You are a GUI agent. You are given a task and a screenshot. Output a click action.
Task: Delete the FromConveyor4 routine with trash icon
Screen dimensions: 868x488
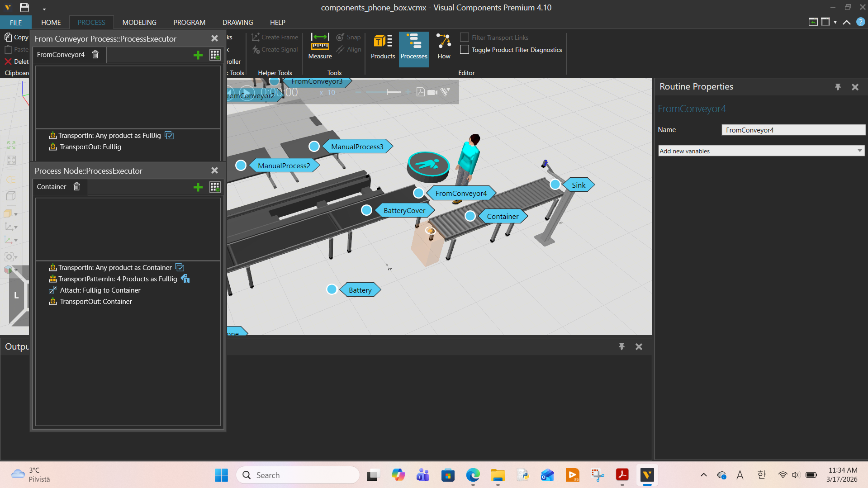click(95, 55)
